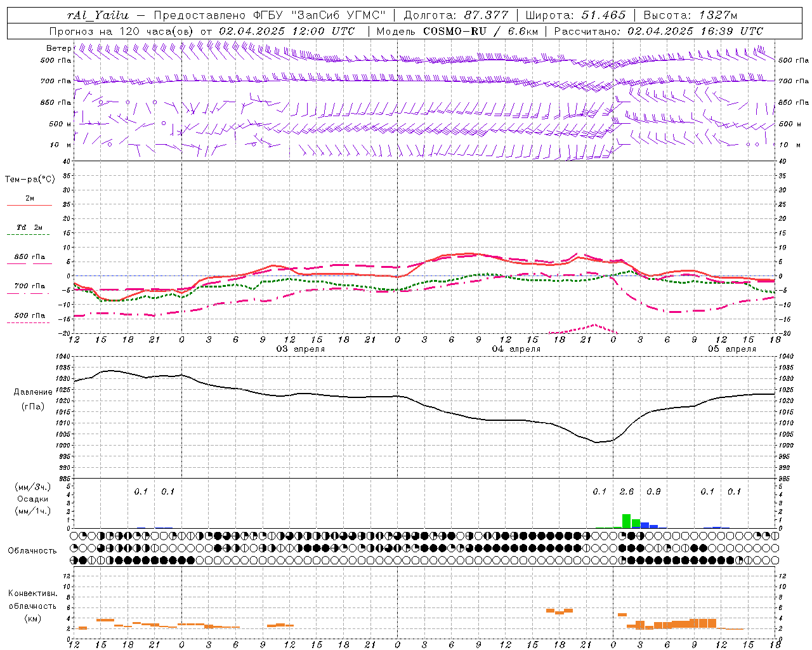Click the 0.9 precipitation amount value
This screenshot has width=812, height=650.
coord(653,492)
